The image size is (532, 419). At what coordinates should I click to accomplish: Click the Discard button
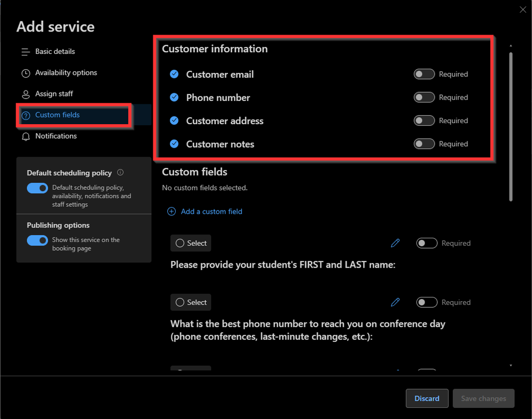click(427, 398)
